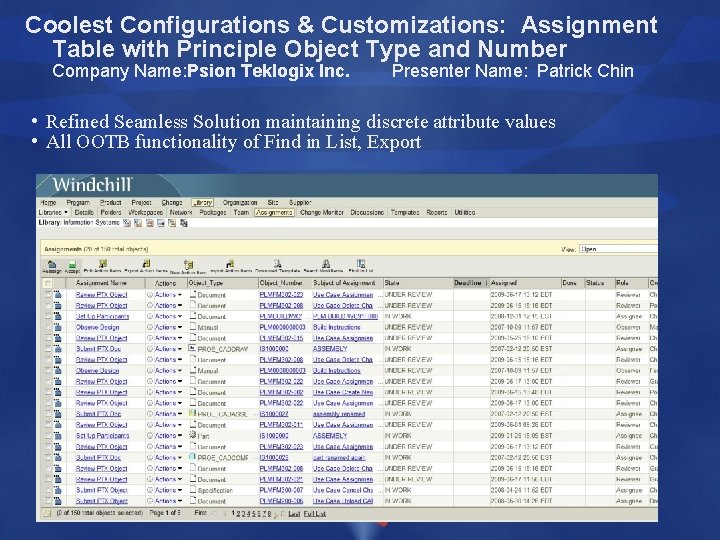
Task: Click the New Action Item toolbar icon
Action: pyautogui.click(x=188, y=265)
